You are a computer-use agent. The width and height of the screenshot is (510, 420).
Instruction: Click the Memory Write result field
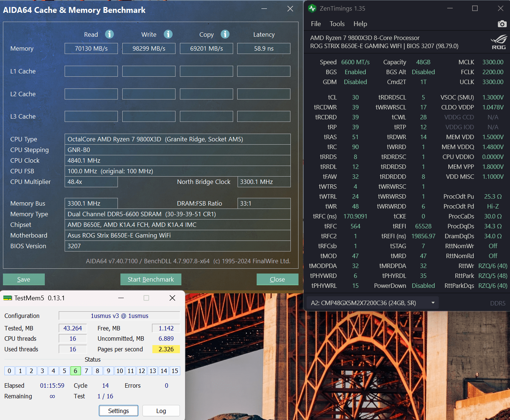(x=149, y=48)
